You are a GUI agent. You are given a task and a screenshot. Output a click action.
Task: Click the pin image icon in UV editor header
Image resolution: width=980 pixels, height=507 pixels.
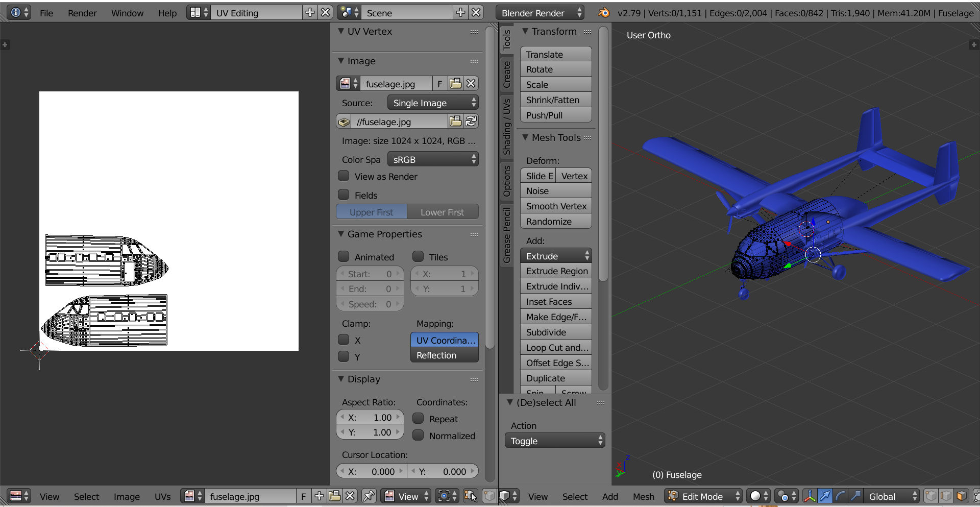[369, 496]
